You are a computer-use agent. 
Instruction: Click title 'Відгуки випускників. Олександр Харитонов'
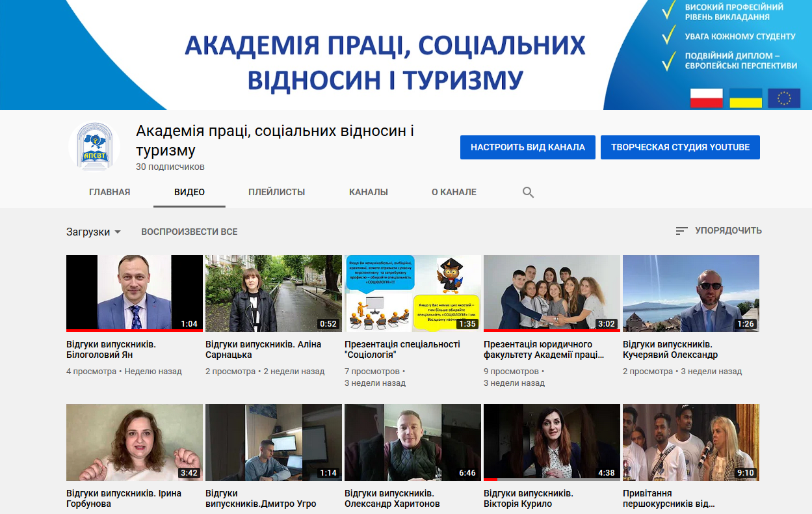[x=392, y=498]
